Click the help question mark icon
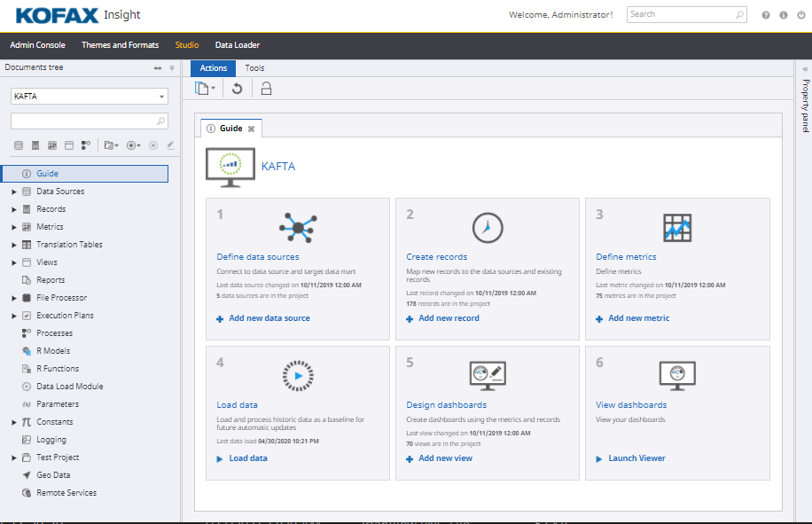Screen dimensions: 812x524 766,15
